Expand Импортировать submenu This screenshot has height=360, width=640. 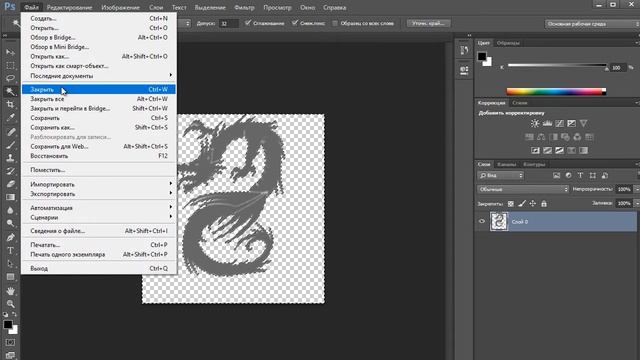(x=99, y=184)
